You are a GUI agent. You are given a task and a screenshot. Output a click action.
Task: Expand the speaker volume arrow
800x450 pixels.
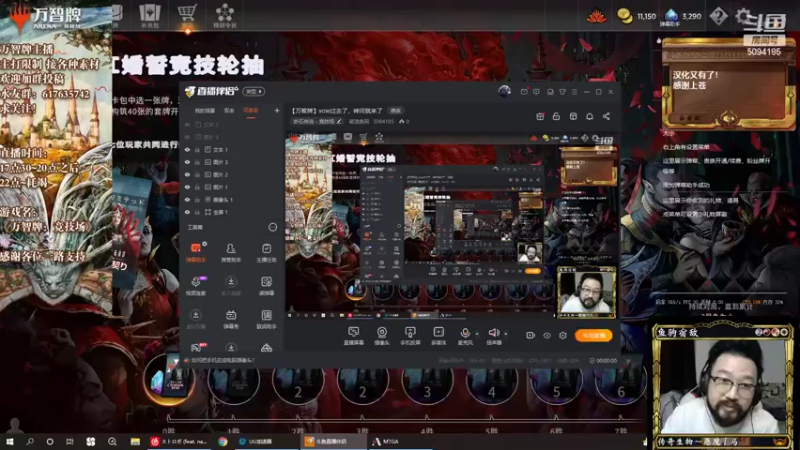pyautogui.click(x=506, y=334)
